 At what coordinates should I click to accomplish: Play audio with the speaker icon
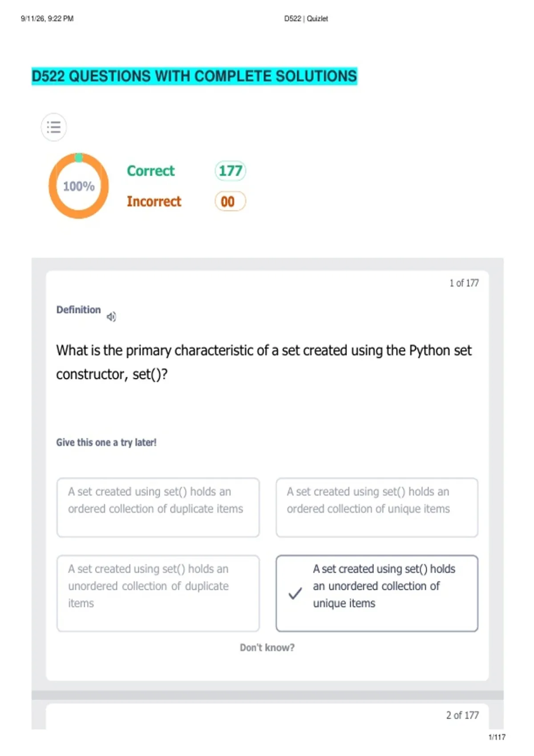pos(111,317)
